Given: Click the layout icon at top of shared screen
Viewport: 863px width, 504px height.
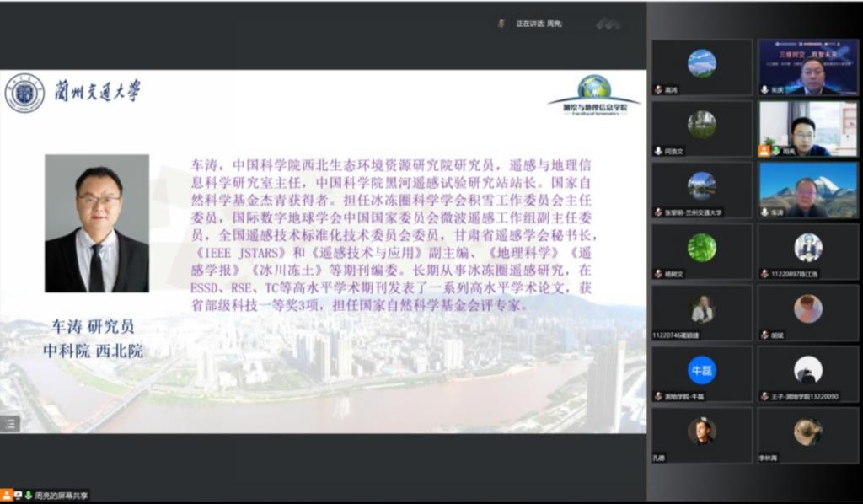Looking at the screenshot, I should pos(608,24).
